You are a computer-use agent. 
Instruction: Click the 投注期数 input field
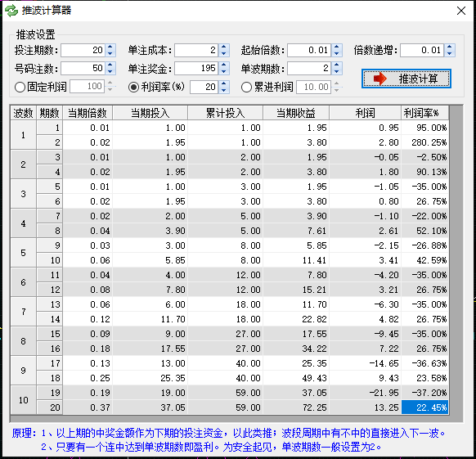[83, 50]
